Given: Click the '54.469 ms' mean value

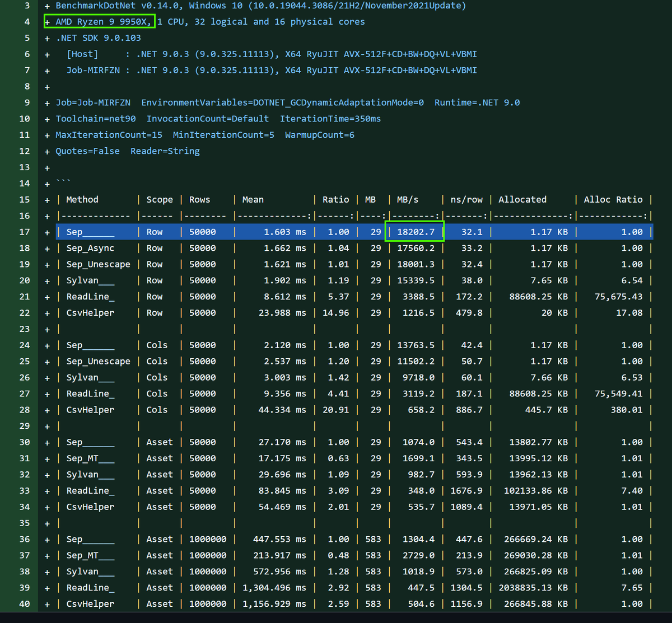Looking at the screenshot, I should pos(282,507).
